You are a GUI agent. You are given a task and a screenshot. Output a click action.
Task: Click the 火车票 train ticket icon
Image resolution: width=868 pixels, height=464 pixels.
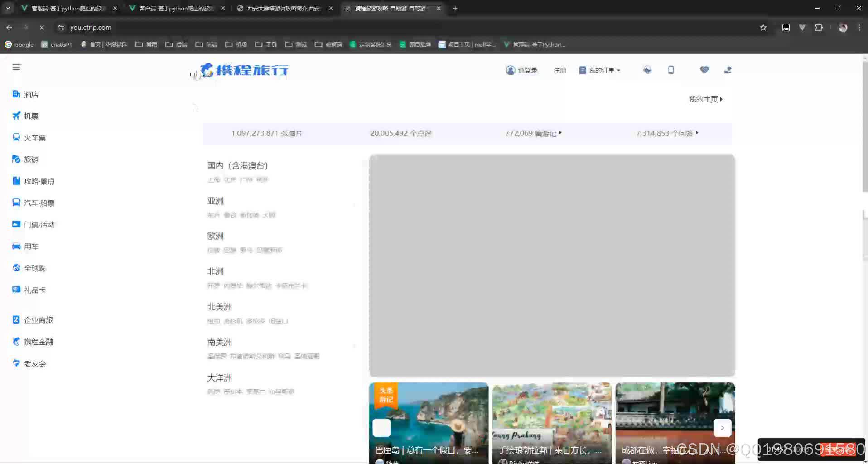[x=16, y=137]
